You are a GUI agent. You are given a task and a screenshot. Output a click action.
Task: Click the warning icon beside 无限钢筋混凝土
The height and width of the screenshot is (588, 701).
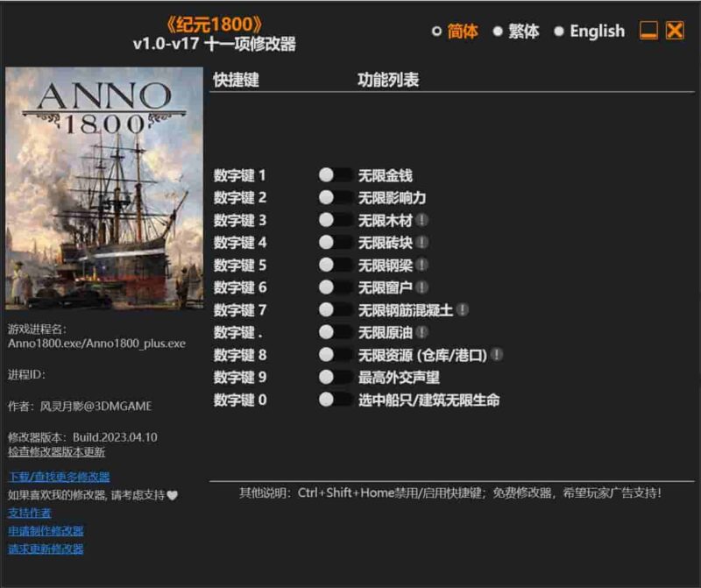click(463, 310)
